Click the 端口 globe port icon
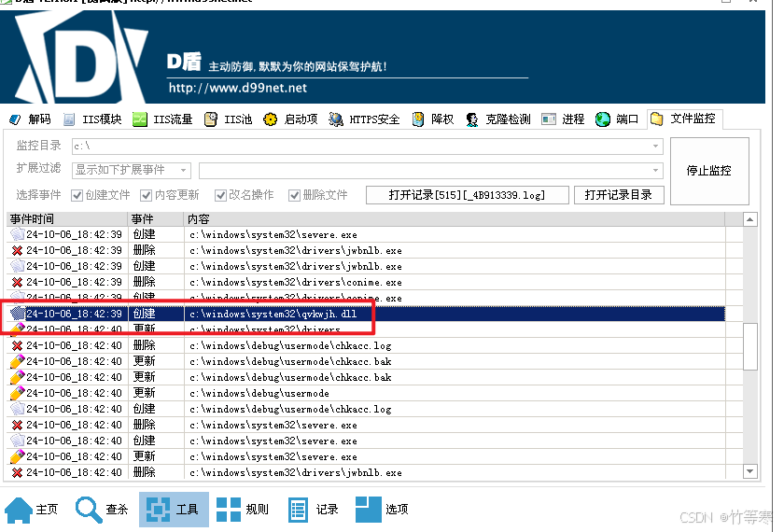The height and width of the screenshot is (532, 784). tap(603, 119)
